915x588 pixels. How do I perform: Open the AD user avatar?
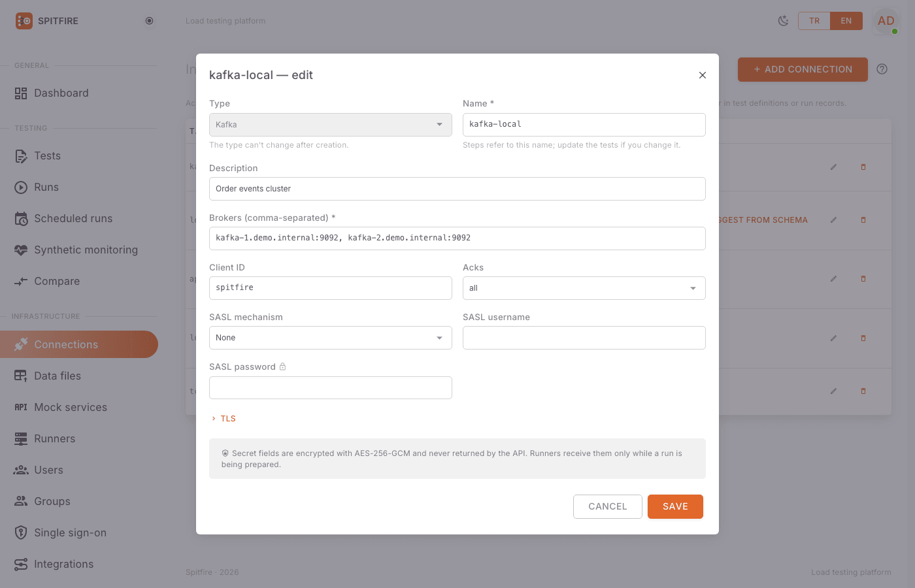[x=886, y=21]
